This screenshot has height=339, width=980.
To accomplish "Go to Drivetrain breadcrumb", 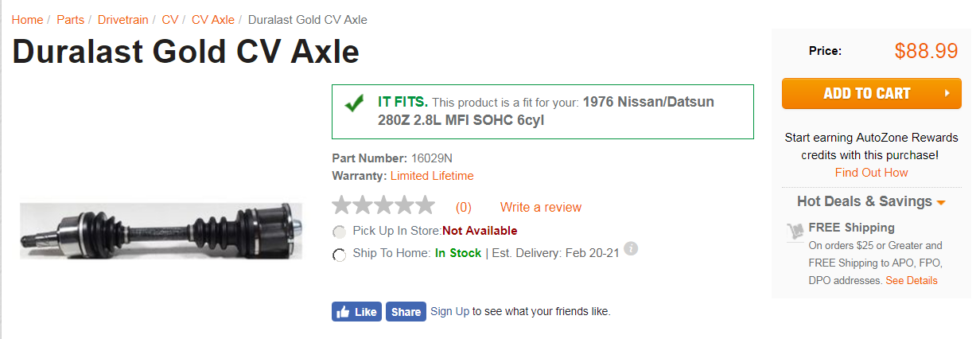I will [x=122, y=20].
